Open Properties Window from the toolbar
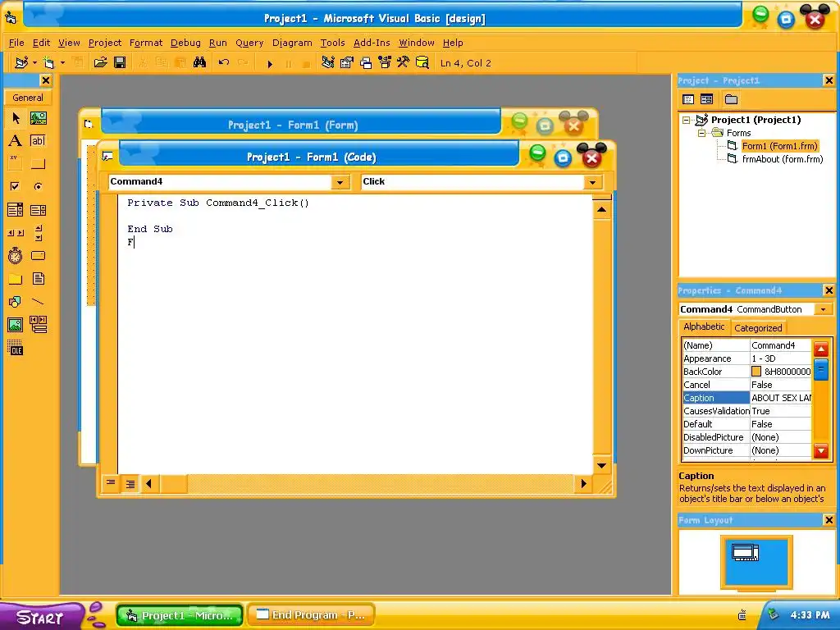Image resolution: width=840 pixels, height=630 pixels. pyautogui.click(x=347, y=62)
